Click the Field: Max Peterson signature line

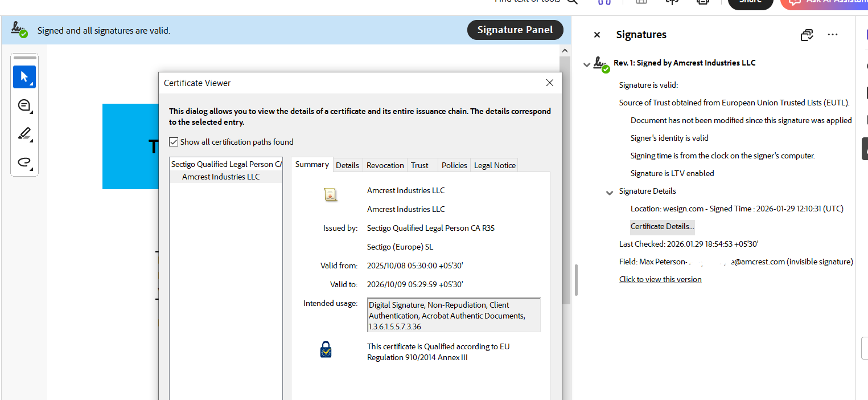(x=736, y=262)
